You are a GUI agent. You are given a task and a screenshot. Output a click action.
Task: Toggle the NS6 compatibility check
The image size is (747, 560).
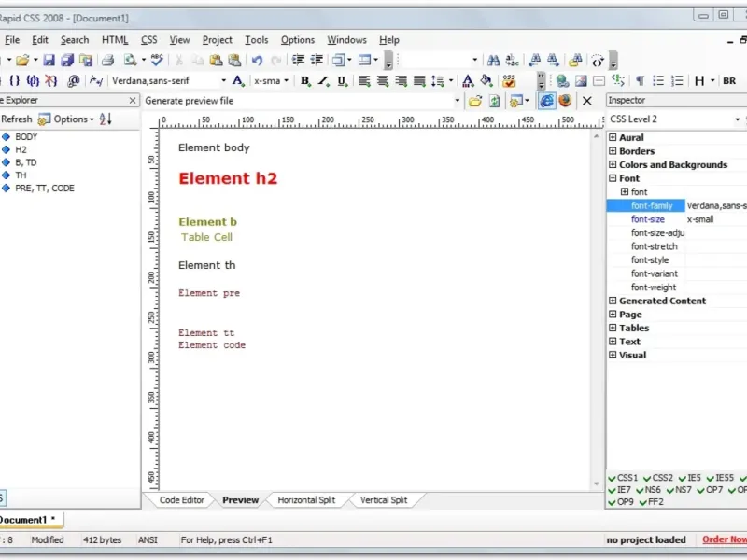(648, 490)
